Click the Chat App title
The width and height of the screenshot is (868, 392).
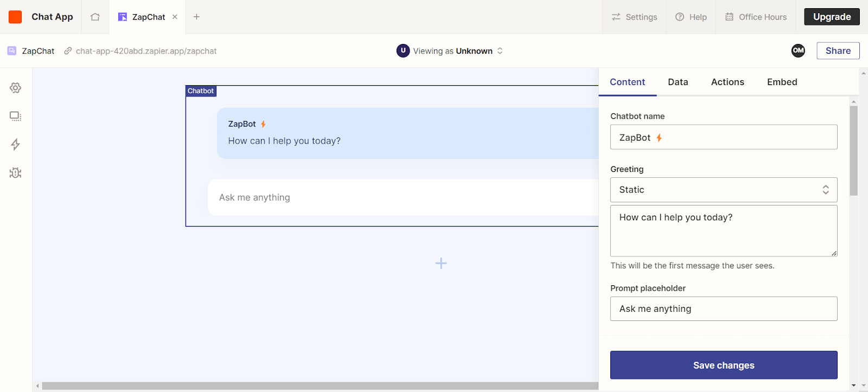tap(52, 17)
